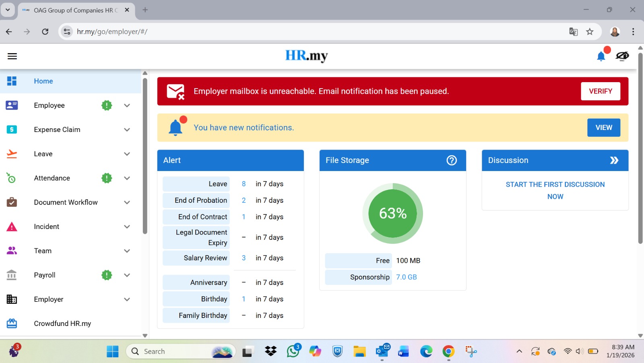
Task: Expand Discussion panel with double-arrow icon
Action: click(614, 160)
